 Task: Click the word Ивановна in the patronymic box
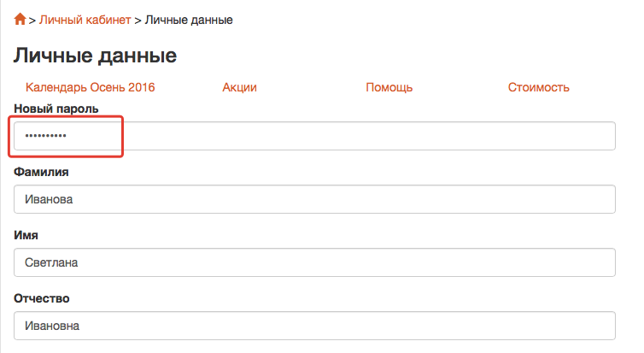(x=52, y=326)
